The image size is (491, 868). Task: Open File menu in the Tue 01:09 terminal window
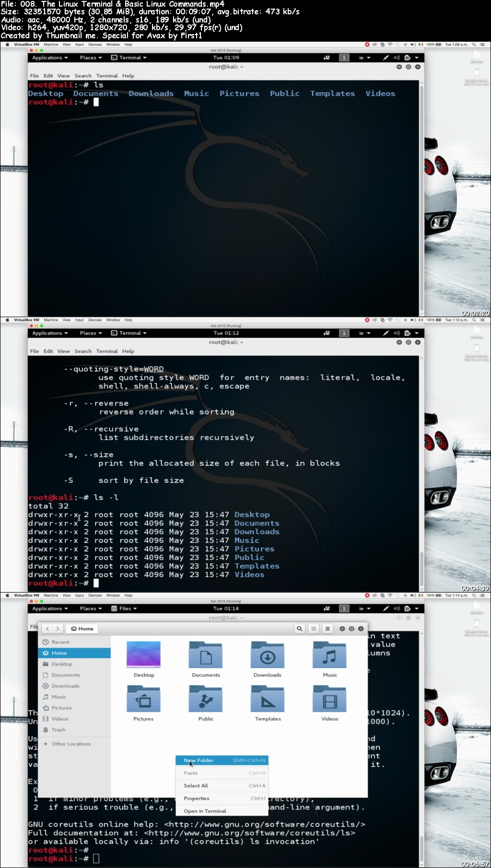(34, 76)
